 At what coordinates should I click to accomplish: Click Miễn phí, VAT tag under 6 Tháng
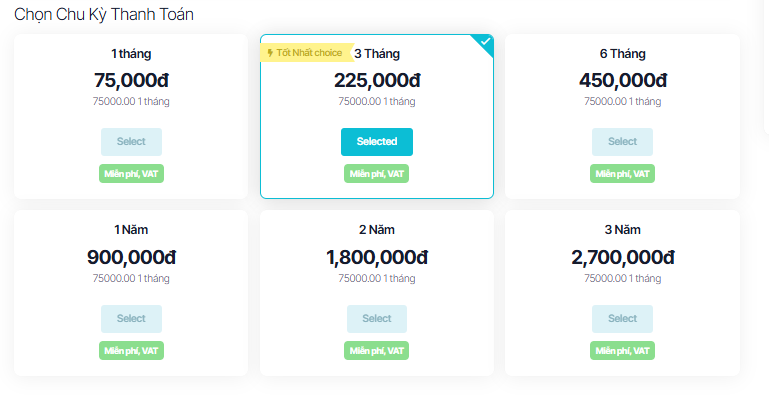click(x=622, y=174)
